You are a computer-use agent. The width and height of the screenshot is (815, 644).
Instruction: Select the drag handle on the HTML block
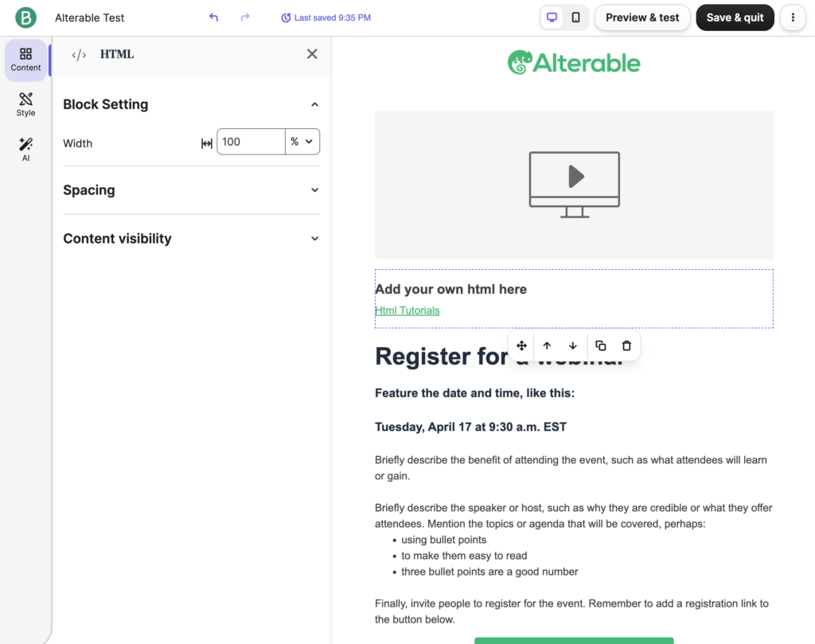[521, 345]
